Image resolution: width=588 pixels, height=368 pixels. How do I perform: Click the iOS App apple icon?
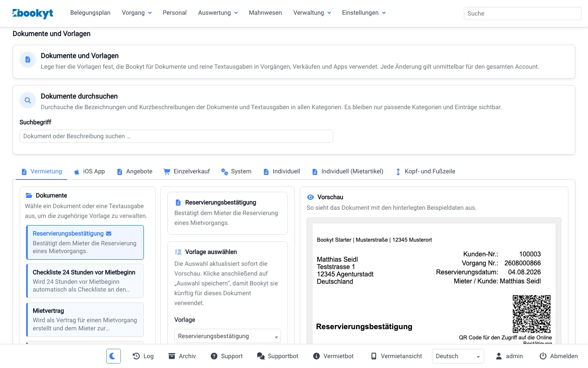pyautogui.click(x=77, y=172)
